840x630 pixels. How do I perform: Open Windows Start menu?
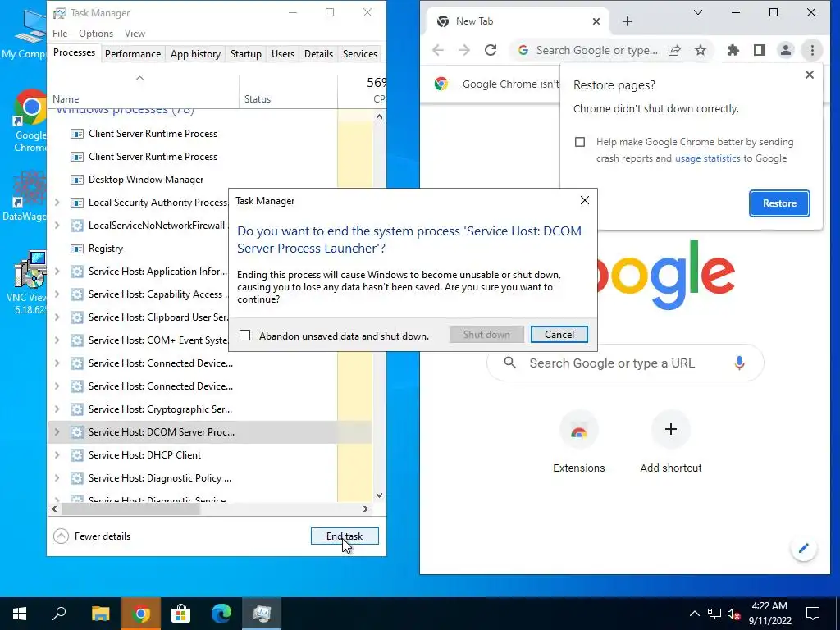[20, 614]
